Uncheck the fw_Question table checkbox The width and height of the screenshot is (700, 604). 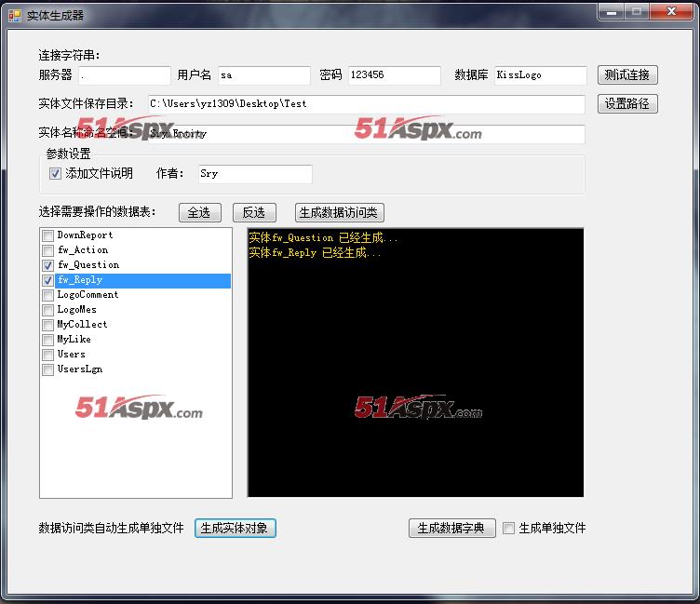pyautogui.click(x=47, y=265)
